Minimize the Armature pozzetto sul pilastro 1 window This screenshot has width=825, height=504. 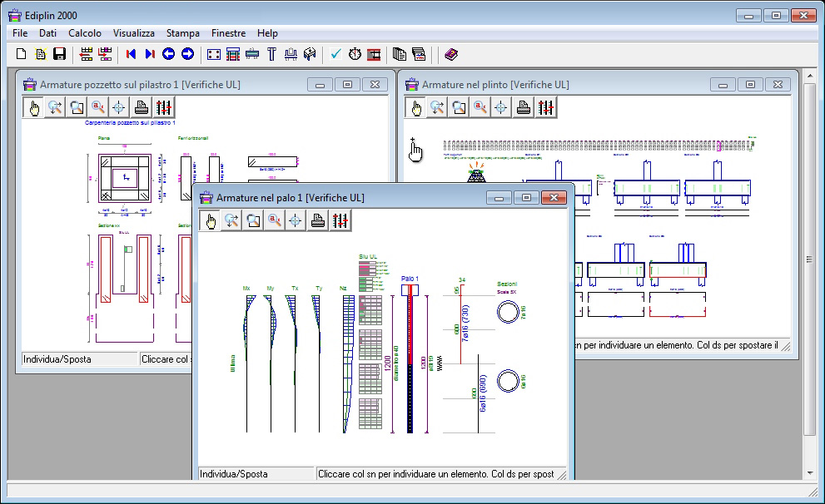[x=320, y=85]
